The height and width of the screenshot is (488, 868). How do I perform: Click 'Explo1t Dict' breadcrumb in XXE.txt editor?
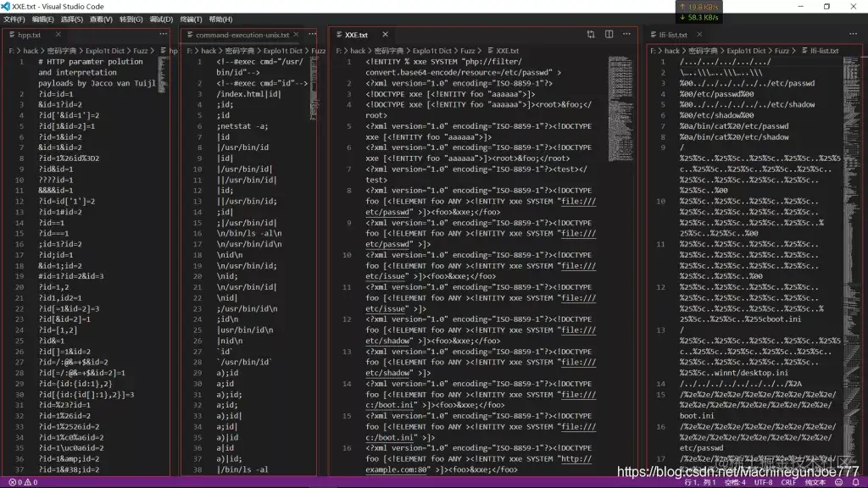coord(431,51)
